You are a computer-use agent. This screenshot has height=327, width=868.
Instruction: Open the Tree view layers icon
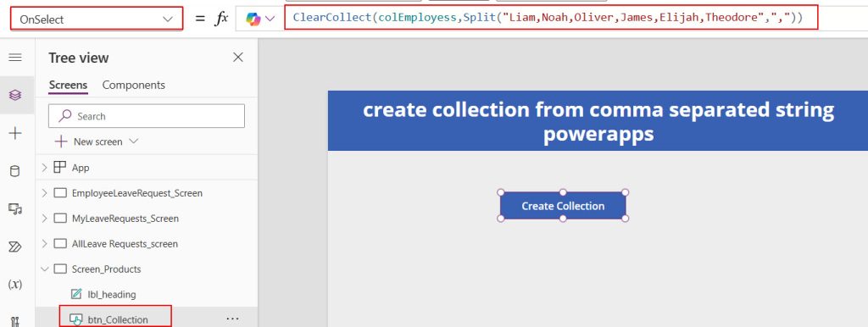(x=15, y=95)
